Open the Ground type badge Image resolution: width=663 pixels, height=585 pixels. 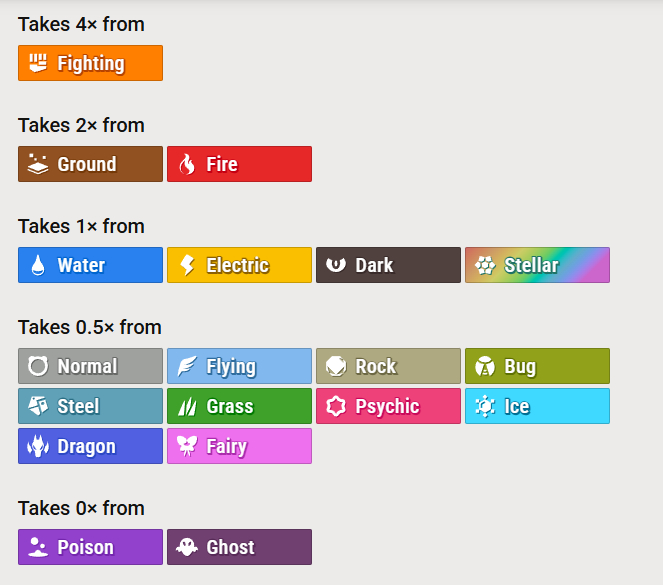click(90, 164)
